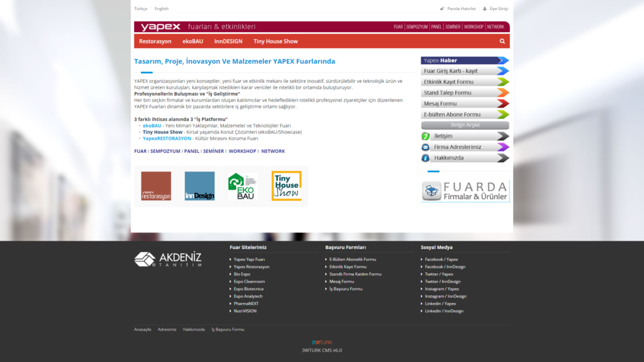Select the Tiny House Show tab
644x362 pixels.
click(x=274, y=40)
